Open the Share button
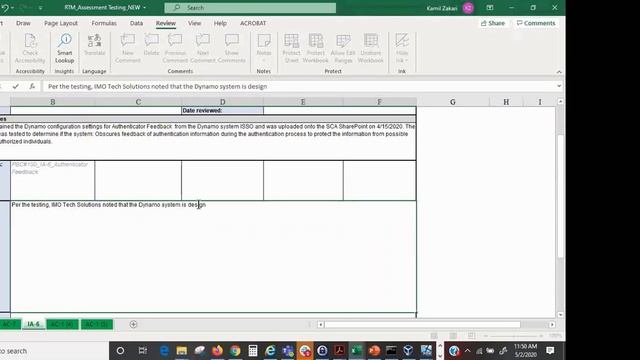640x360 pixels. (493, 23)
